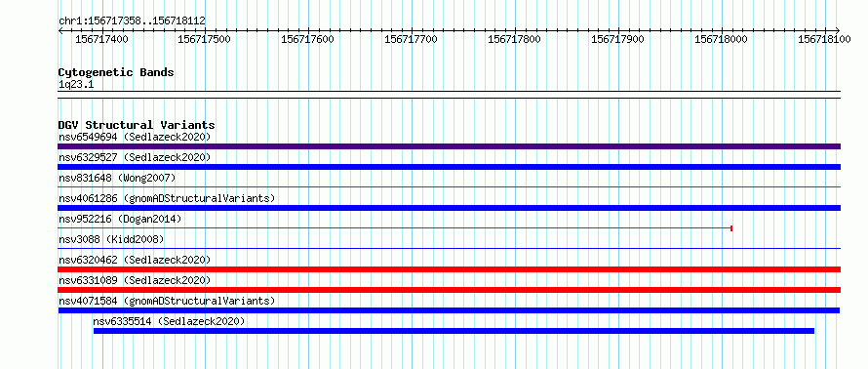Screen dimensions: 868x369
Task: Select the red nsv6320462 variant bar
Action: [x=449, y=269]
